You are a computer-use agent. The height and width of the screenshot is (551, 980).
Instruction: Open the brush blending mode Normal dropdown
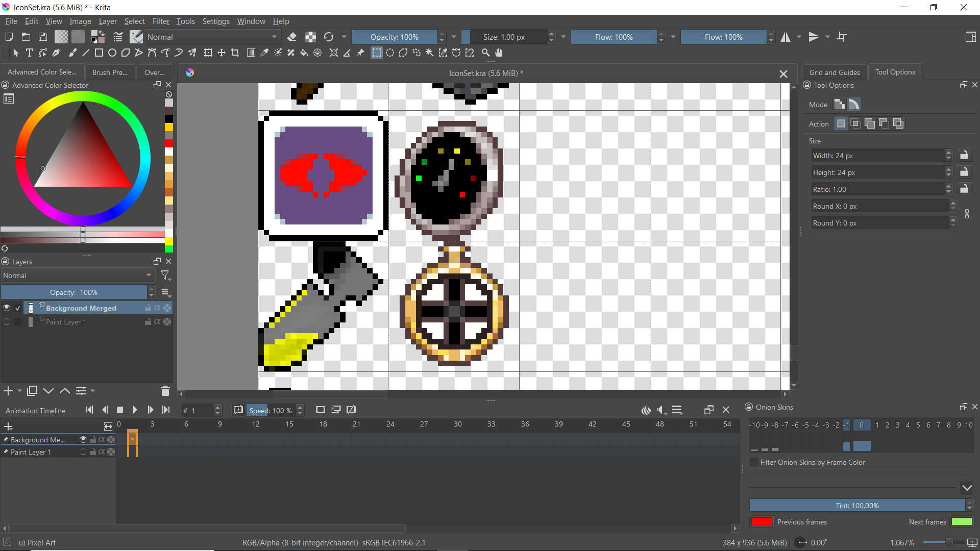pos(212,37)
